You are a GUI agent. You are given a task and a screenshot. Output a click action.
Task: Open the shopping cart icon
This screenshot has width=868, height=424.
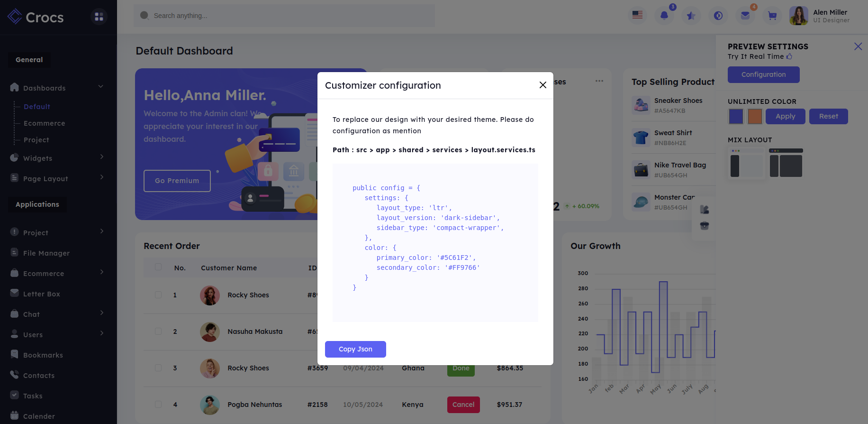pyautogui.click(x=772, y=16)
